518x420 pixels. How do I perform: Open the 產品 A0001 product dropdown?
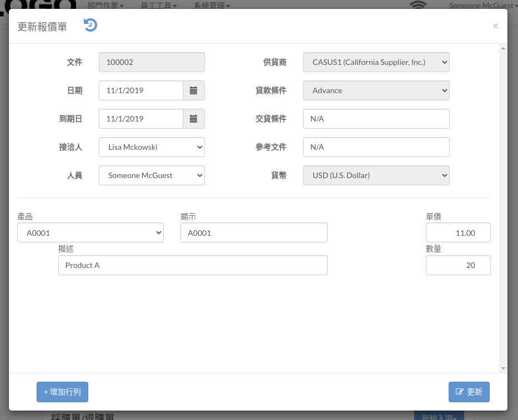[90, 232]
